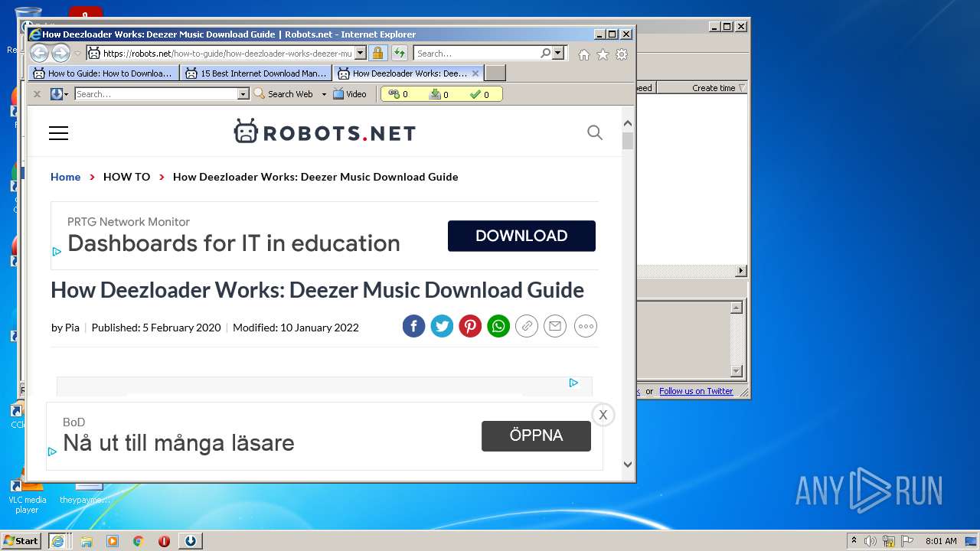Click the magnifier in IE search box
Image resolution: width=980 pixels, height=551 pixels.
click(545, 54)
